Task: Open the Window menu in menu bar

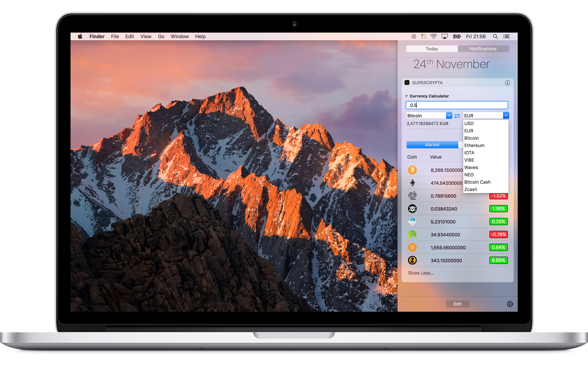Action: tap(180, 36)
